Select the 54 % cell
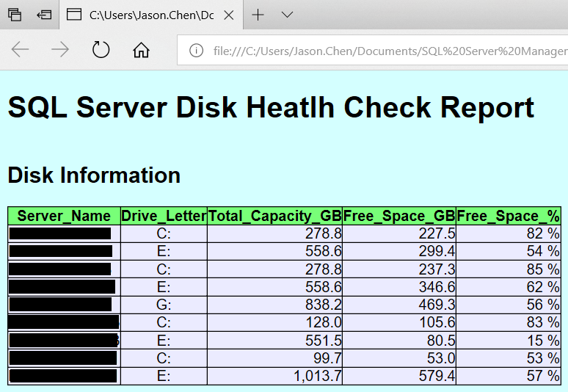The height and width of the screenshot is (392, 568). (509, 252)
